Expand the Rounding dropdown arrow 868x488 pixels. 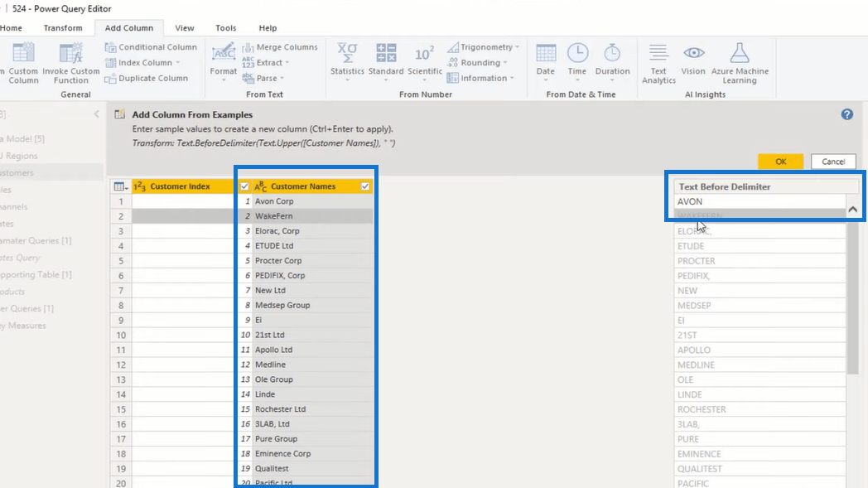point(505,63)
